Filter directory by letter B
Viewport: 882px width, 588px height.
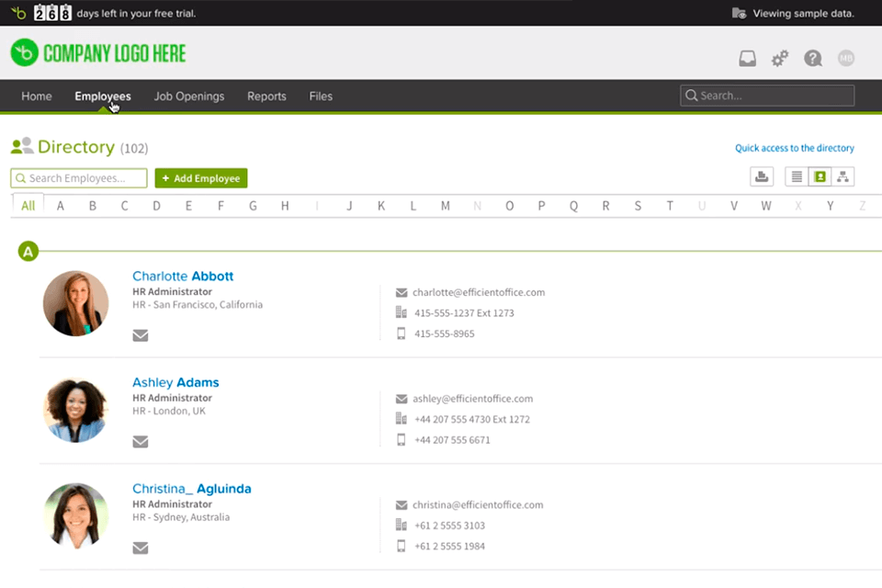pos(92,206)
